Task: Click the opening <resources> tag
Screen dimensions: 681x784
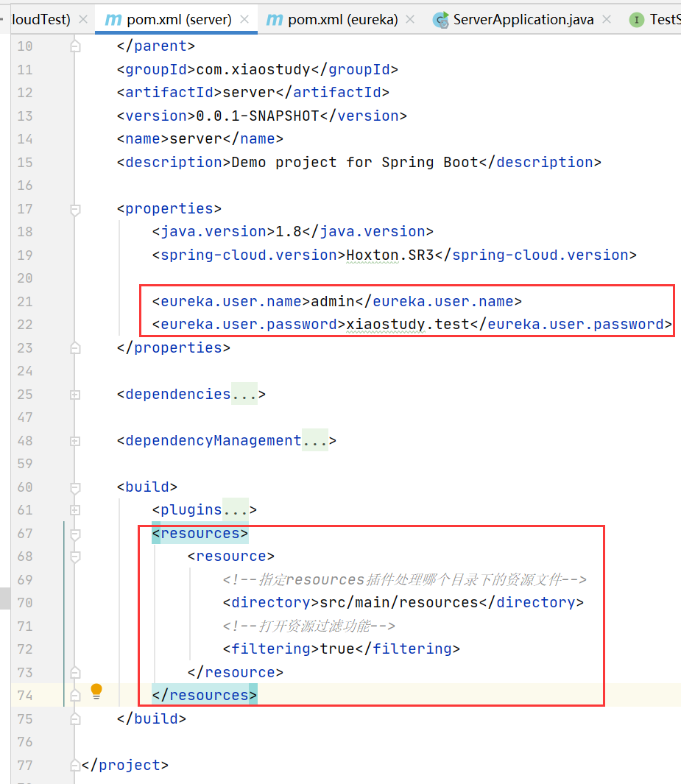Action: point(200,534)
